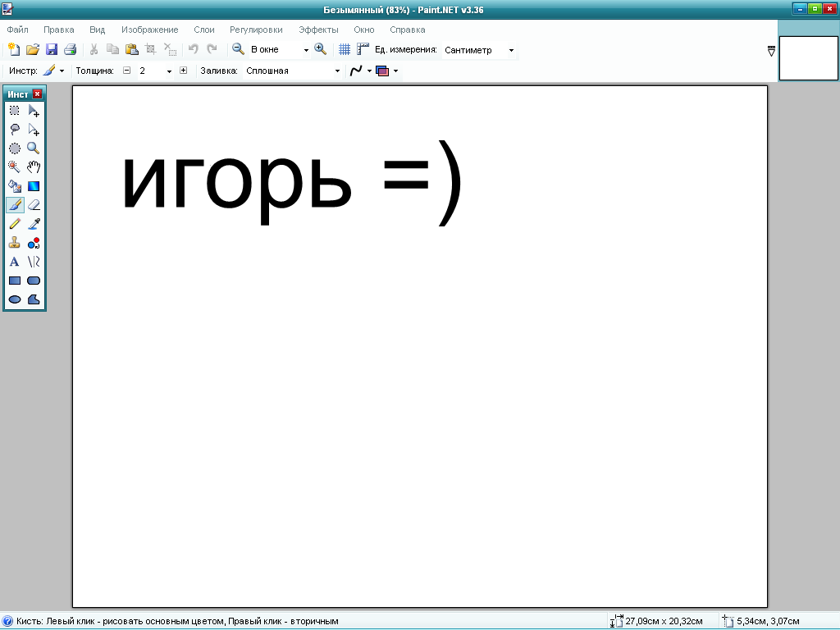Click the image thumbnail in top-right
The height and width of the screenshot is (630, 840).
click(808, 58)
